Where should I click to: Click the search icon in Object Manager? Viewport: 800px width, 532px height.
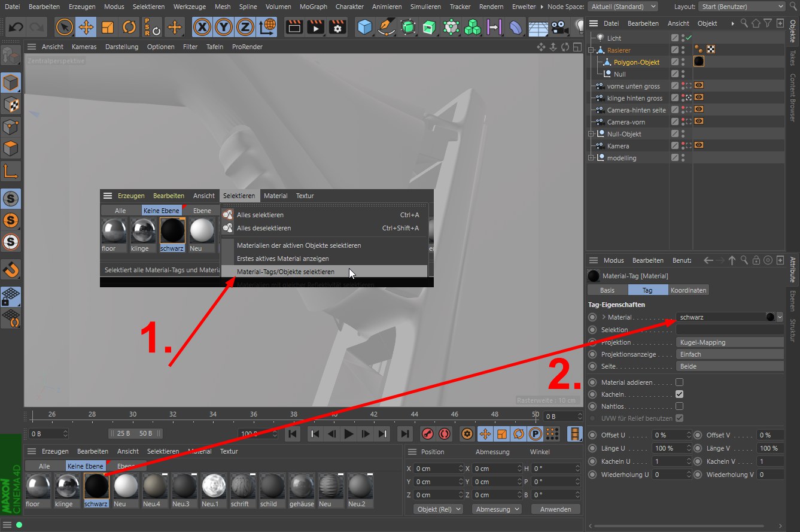pos(744,23)
